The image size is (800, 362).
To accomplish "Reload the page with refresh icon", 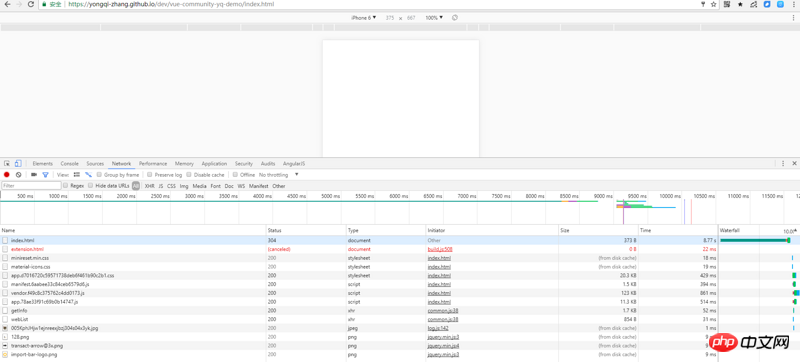I will coord(31,4).
